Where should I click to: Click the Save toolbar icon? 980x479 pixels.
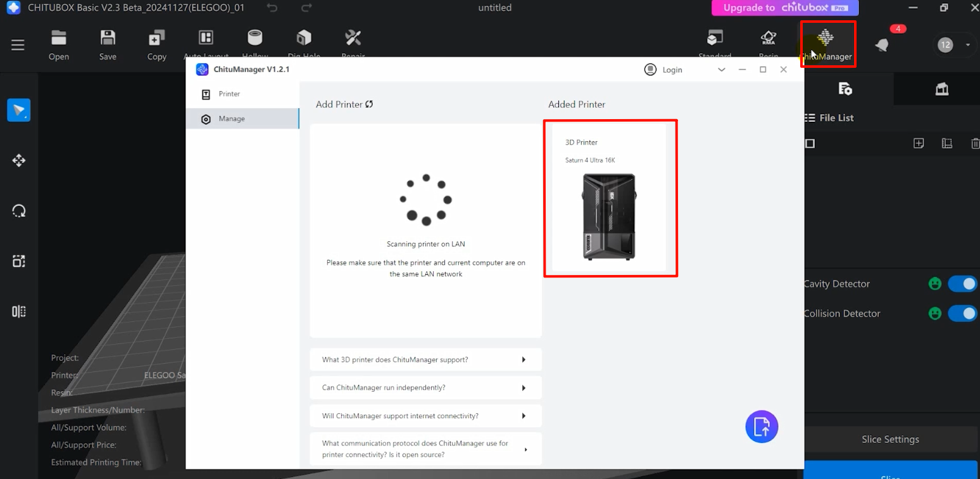pos(108,44)
